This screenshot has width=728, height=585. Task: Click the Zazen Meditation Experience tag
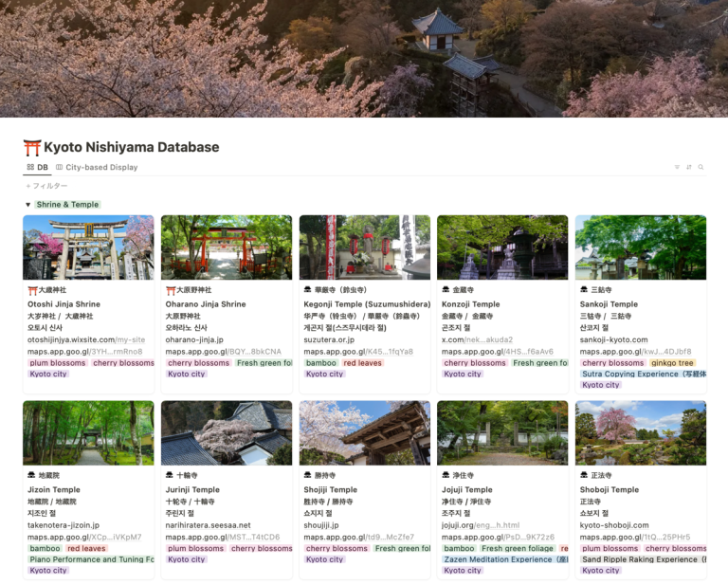click(498, 559)
